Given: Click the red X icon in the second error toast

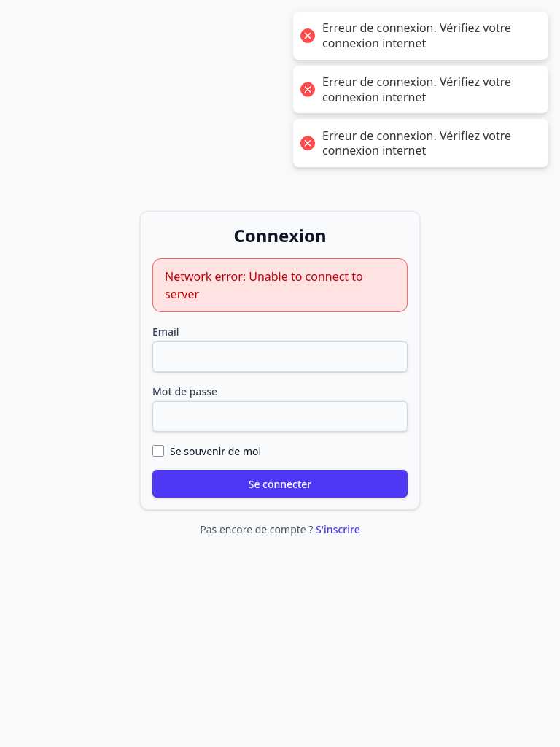Looking at the screenshot, I should (x=308, y=90).
